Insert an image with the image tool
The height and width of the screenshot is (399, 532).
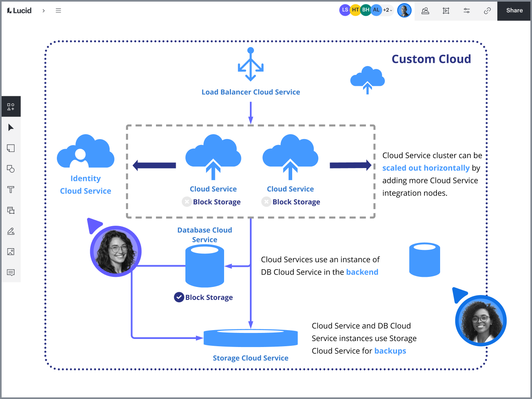pyautogui.click(x=11, y=252)
